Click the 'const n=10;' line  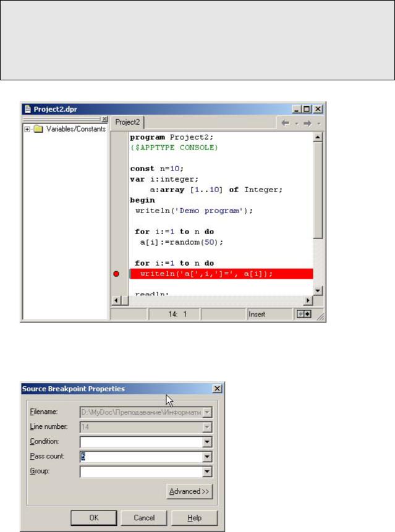point(157,169)
